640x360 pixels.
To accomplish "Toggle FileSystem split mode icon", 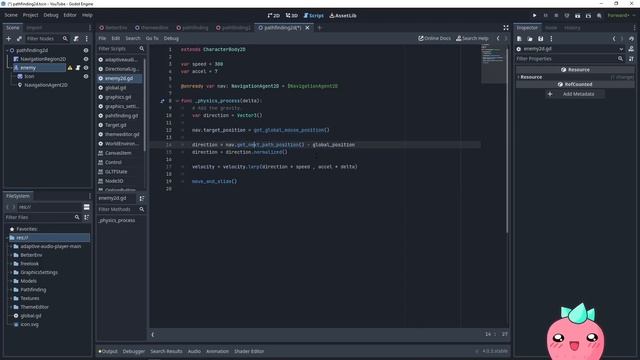I will point(87,207).
